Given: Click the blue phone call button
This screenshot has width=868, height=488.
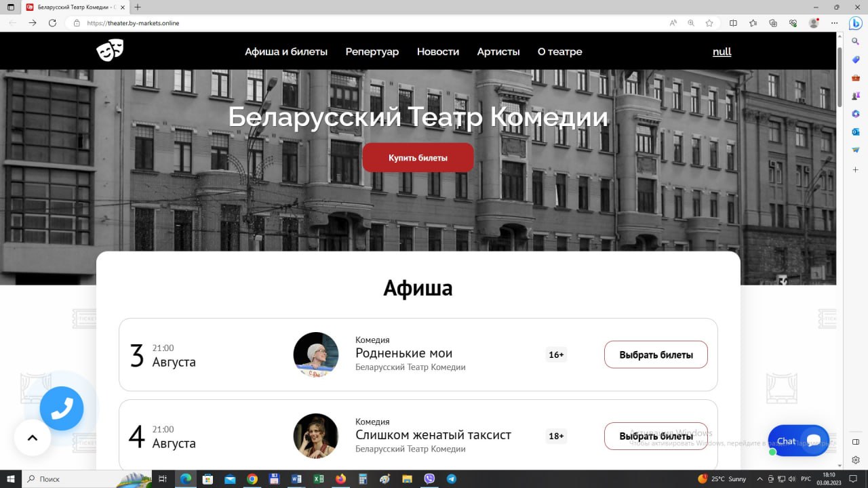Looking at the screenshot, I should tap(62, 409).
